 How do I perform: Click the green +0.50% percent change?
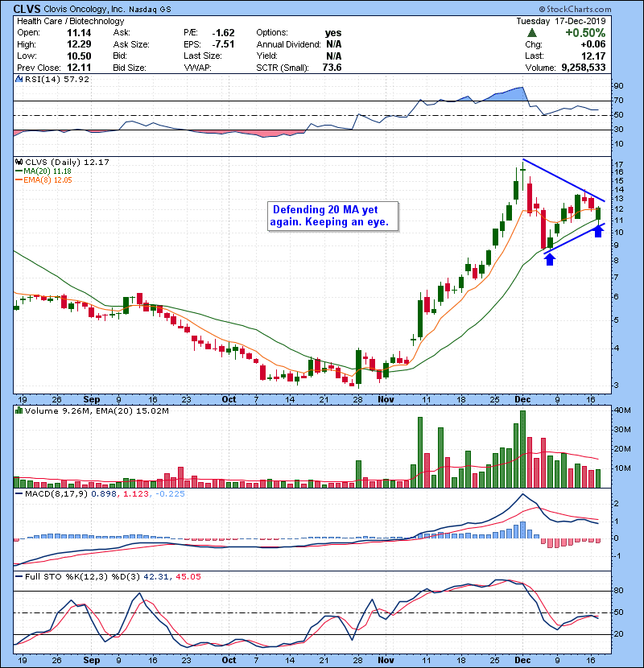[x=585, y=33]
